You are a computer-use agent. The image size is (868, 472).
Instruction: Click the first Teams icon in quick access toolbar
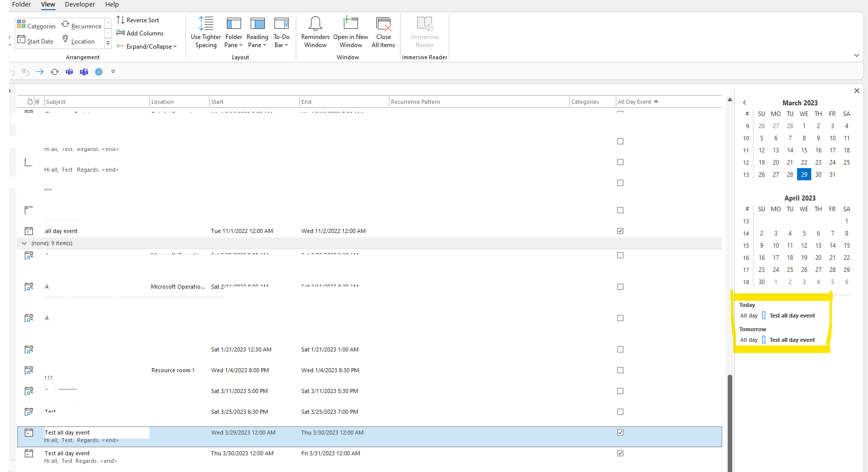click(x=69, y=72)
